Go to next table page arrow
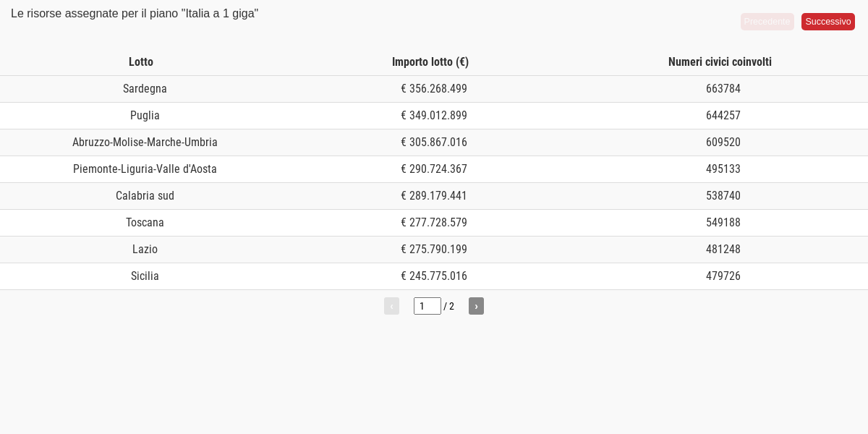 [x=476, y=306]
